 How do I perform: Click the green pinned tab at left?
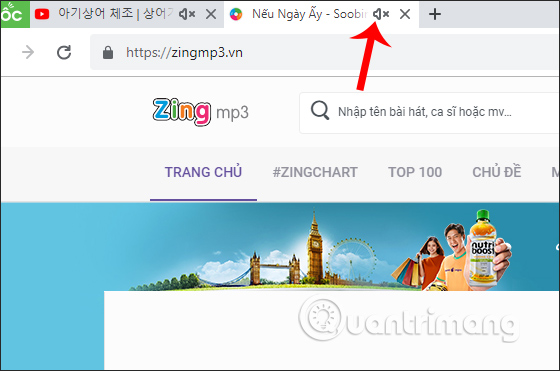[15, 14]
